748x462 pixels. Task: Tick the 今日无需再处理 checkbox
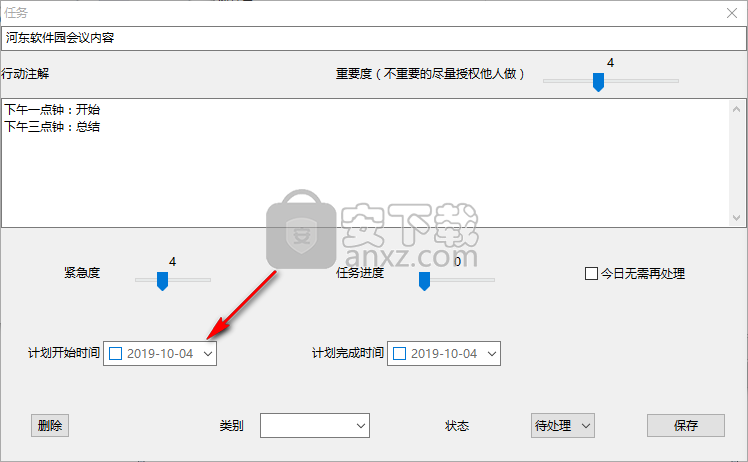[x=591, y=273]
